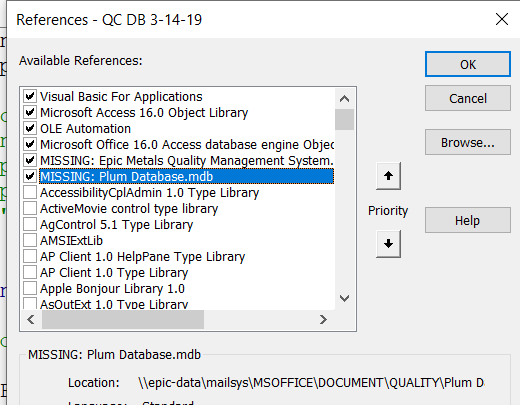Close the References dialog
The image size is (520, 405).
(502, 19)
